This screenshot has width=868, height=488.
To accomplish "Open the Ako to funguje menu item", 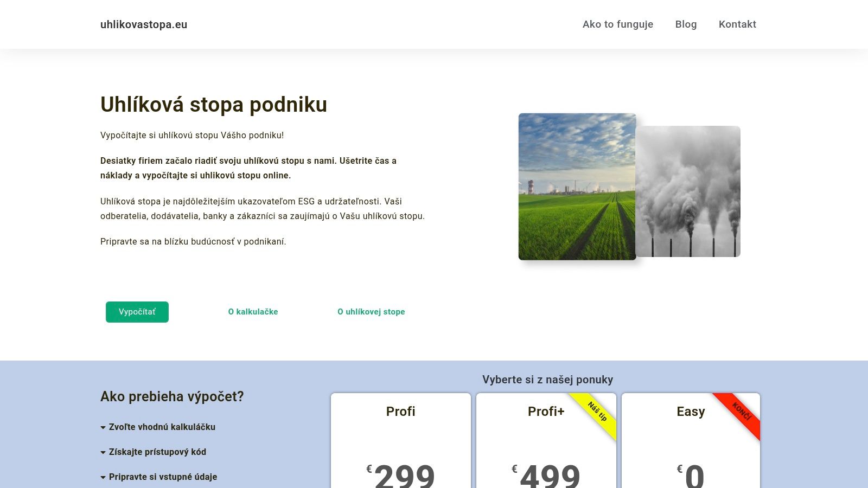I will click(x=618, y=24).
